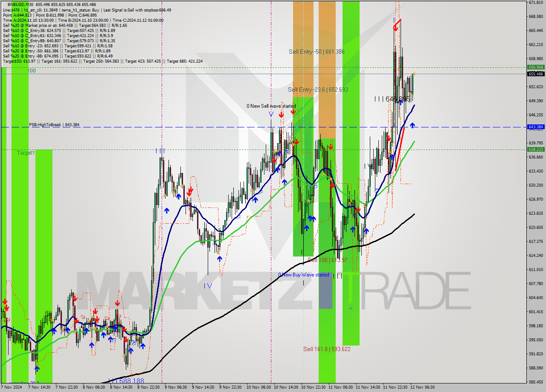Screen dimensions: 546x392
Task: Click the '9 Nov 14:30' time label
Action: [203, 387]
